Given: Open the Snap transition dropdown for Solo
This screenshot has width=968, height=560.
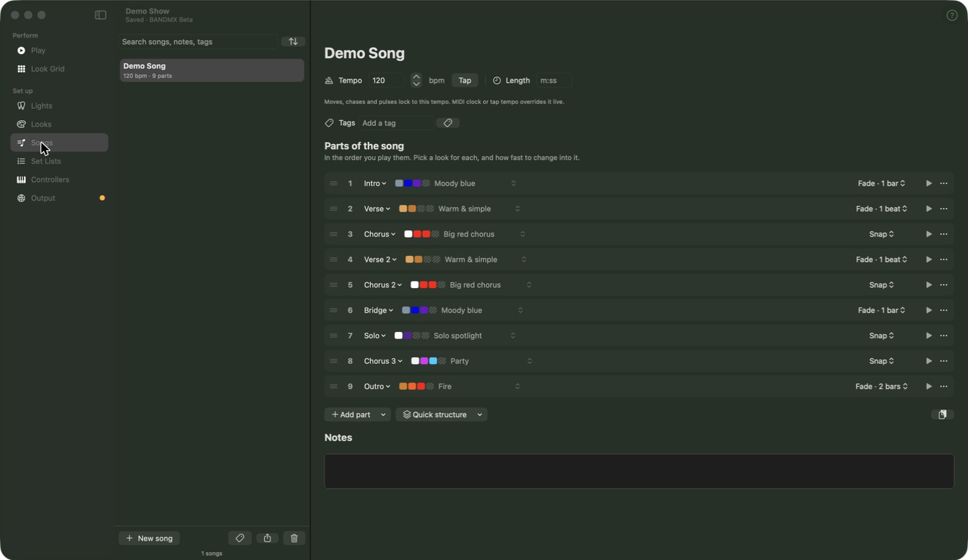Looking at the screenshot, I should (881, 335).
